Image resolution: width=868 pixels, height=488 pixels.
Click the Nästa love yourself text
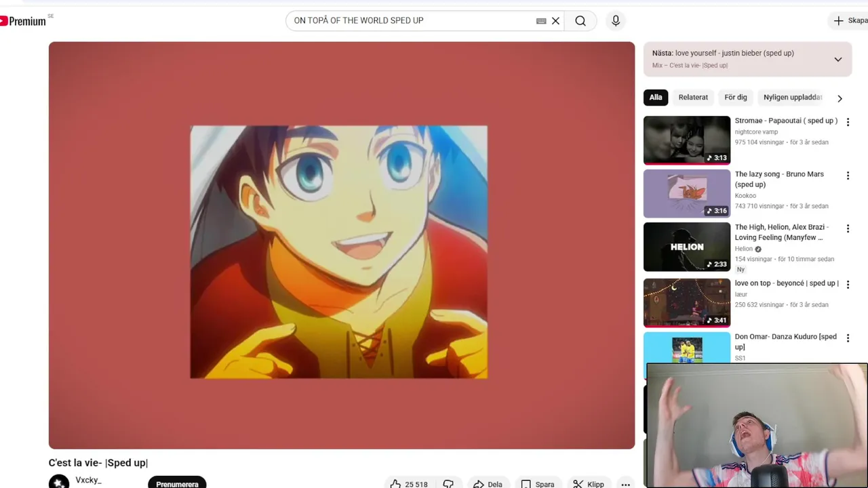coord(723,53)
